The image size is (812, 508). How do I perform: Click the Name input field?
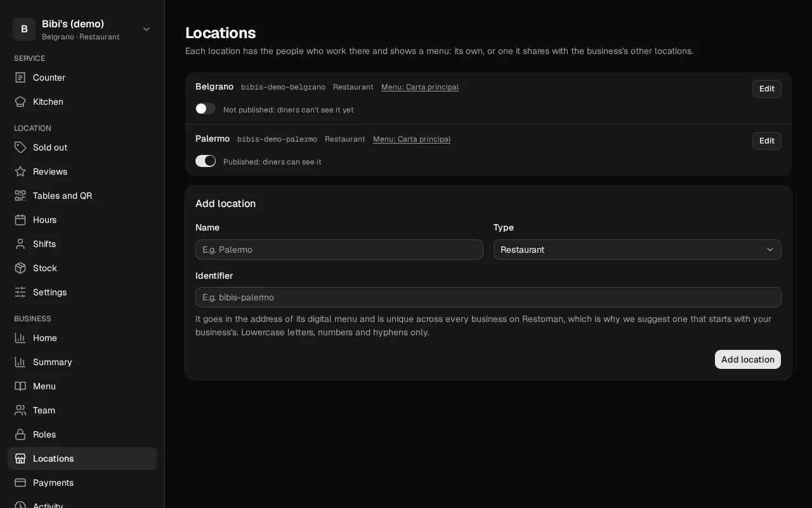point(339,250)
